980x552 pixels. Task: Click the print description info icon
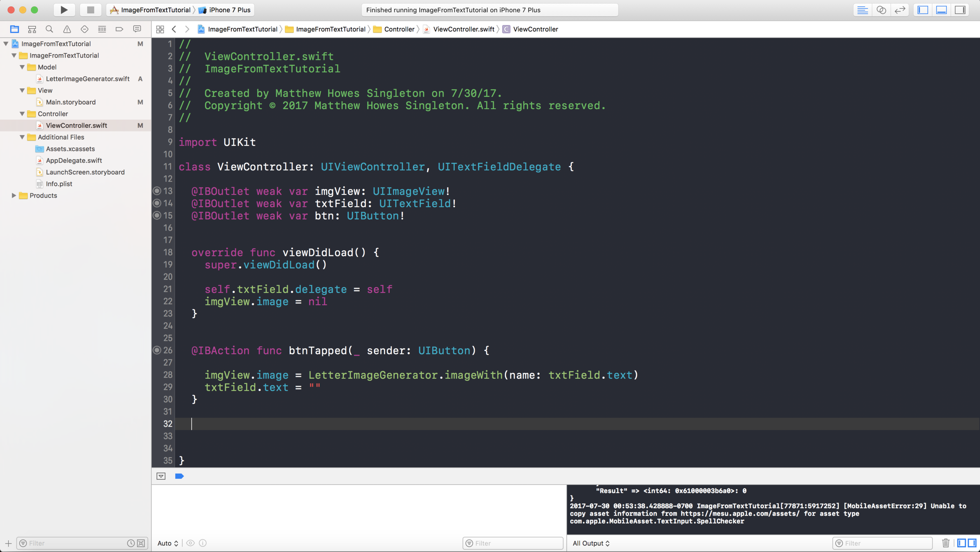pyautogui.click(x=203, y=543)
